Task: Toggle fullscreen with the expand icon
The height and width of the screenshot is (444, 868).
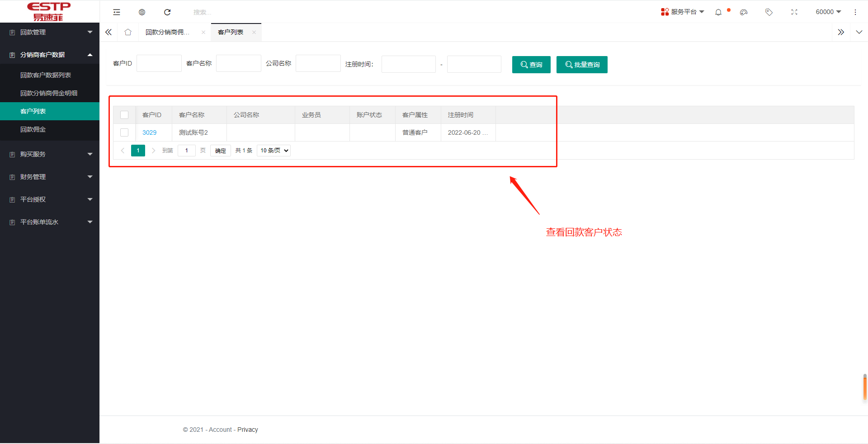Action: coord(794,12)
